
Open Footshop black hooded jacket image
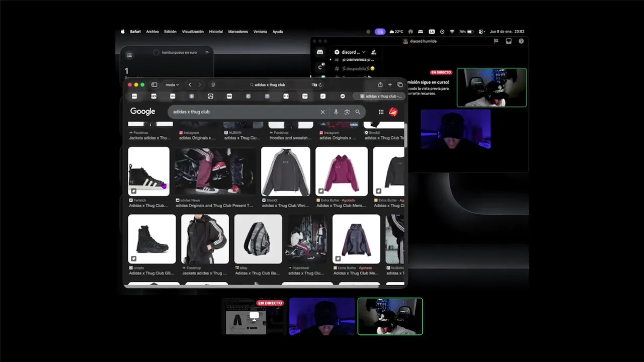[x=205, y=239]
